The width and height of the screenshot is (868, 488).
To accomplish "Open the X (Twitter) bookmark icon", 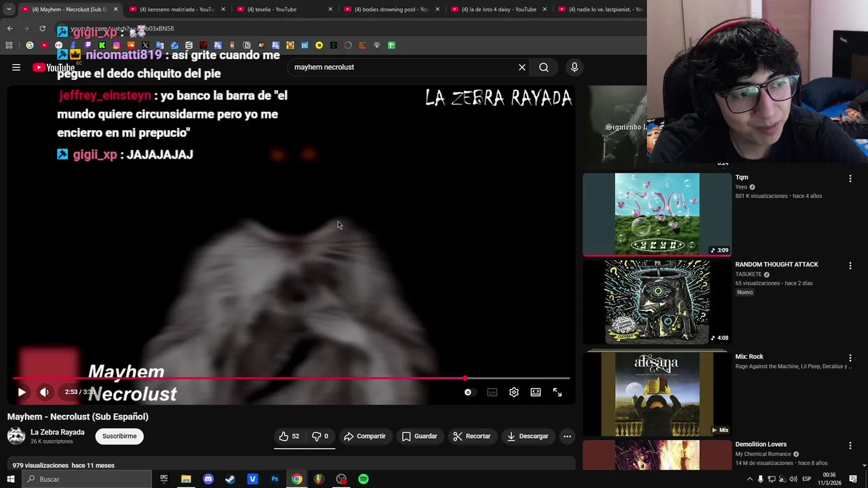I will [x=145, y=45].
